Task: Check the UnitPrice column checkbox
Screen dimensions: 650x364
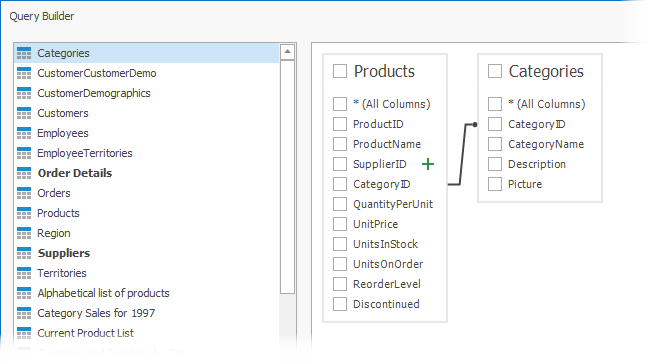Action: pos(340,224)
